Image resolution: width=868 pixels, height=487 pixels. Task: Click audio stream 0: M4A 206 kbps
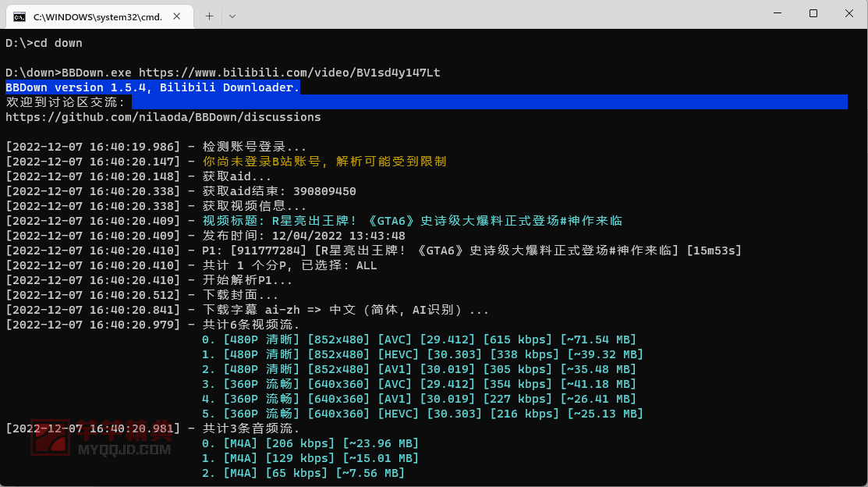pyautogui.click(x=310, y=443)
